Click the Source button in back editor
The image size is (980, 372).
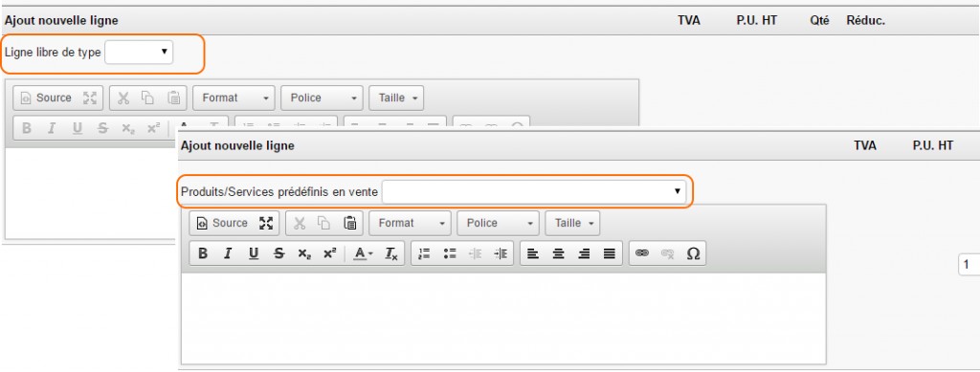coord(46,98)
